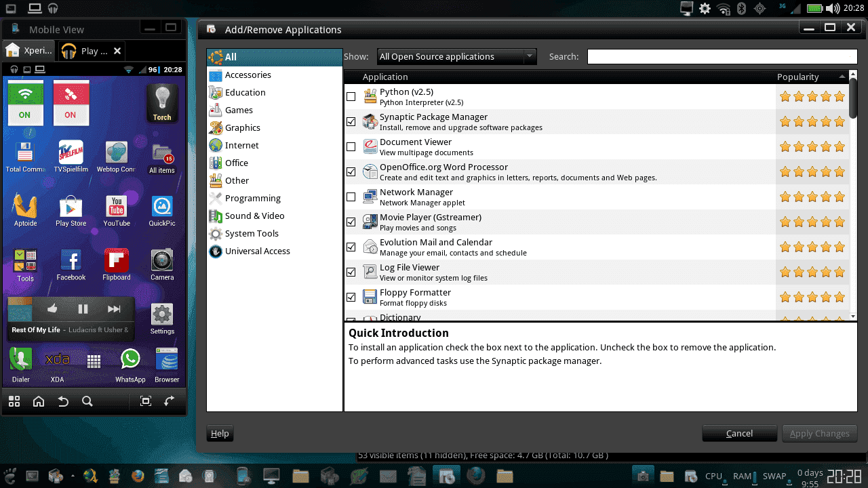This screenshot has width=868, height=488.
Task: Switch to the Xperia tab in Mobile View
Action: 29,51
